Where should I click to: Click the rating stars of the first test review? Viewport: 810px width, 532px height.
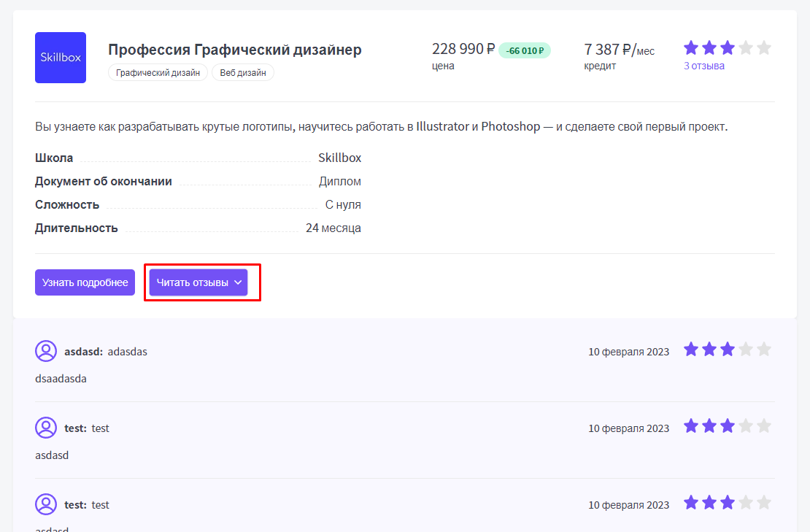click(728, 426)
